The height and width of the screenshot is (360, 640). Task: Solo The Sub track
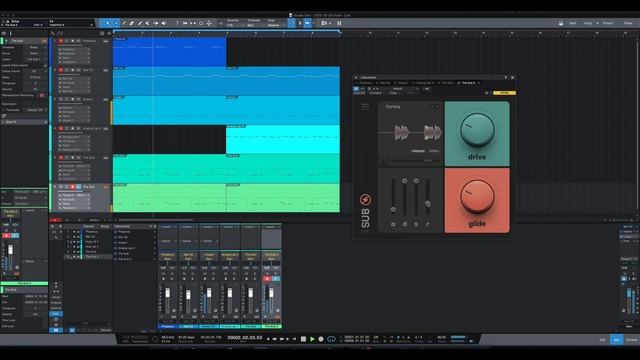(x=67, y=157)
